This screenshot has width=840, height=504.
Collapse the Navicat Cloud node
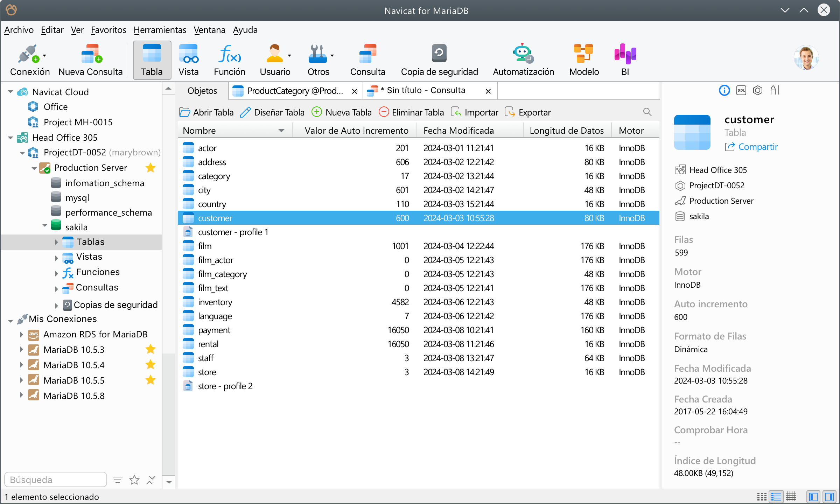pos(10,92)
